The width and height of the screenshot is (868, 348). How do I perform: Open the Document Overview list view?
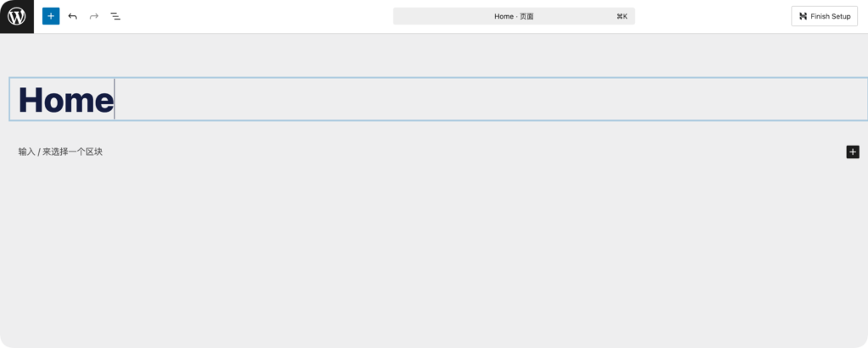pos(116,16)
